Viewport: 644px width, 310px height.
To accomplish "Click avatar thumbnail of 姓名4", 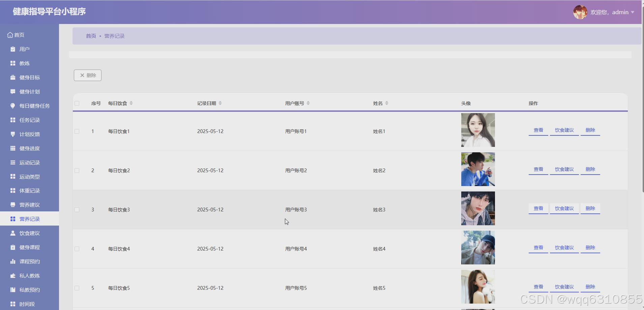I will pos(478,248).
